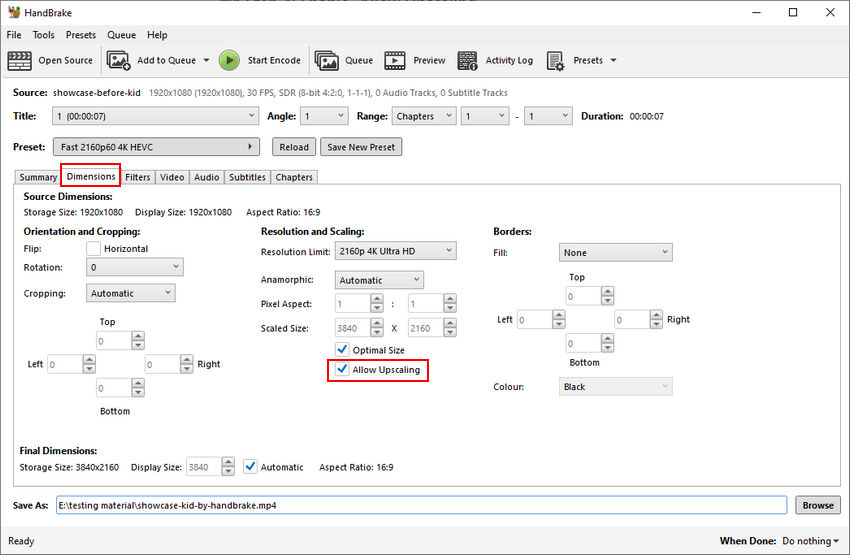Click the Scaled Size width stepper arrows
The height and width of the screenshot is (555, 850).
(x=377, y=327)
